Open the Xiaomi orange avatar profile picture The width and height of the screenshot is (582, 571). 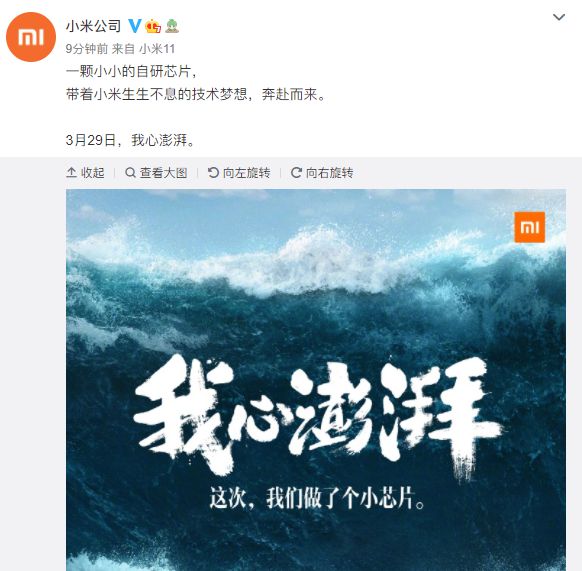(31, 37)
